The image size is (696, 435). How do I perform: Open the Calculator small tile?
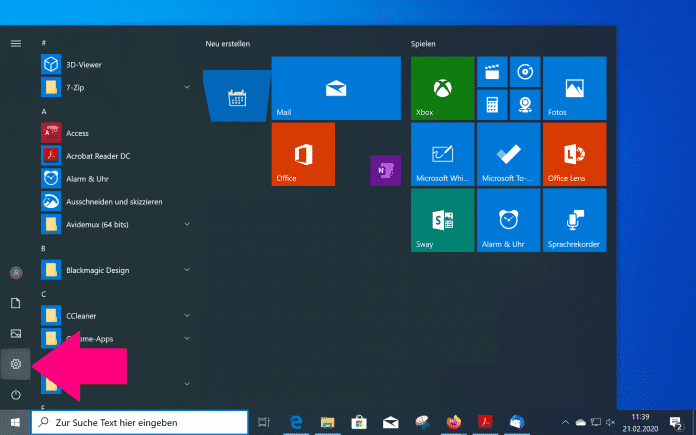coord(492,104)
